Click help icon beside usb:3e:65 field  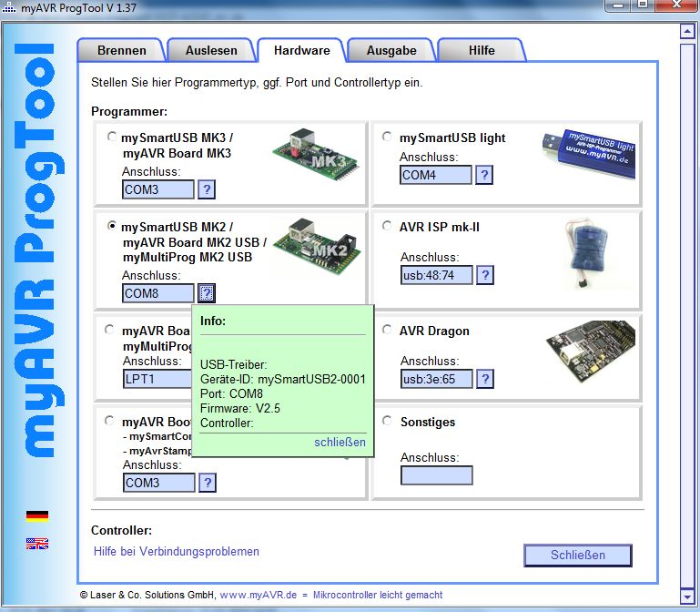click(x=485, y=379)
